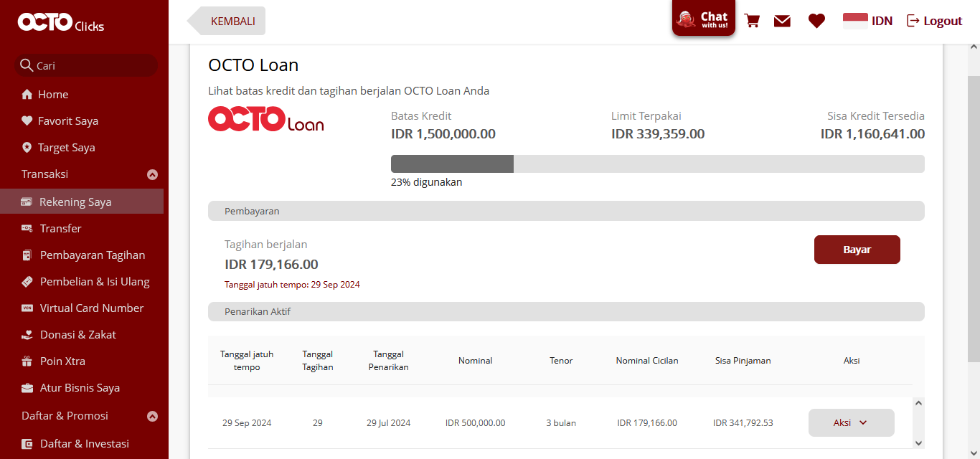Click the Favorit Saya heart icon
This screenshot has height=459, width=980.
(27, 121)
